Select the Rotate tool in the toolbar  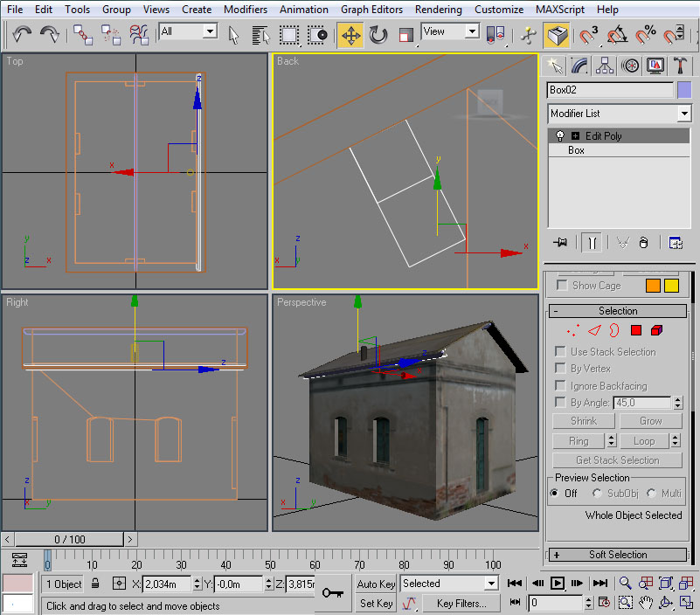tap(378, 35)
